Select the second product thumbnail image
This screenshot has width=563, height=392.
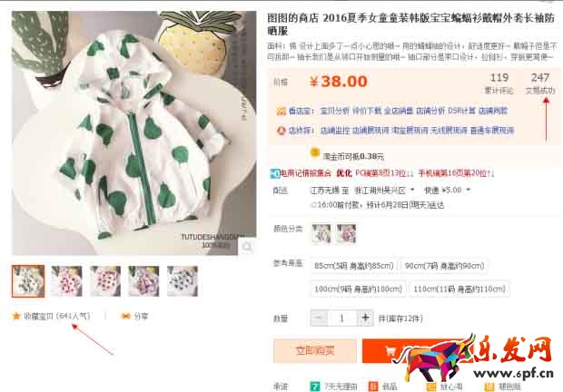[x=66, y=281]
